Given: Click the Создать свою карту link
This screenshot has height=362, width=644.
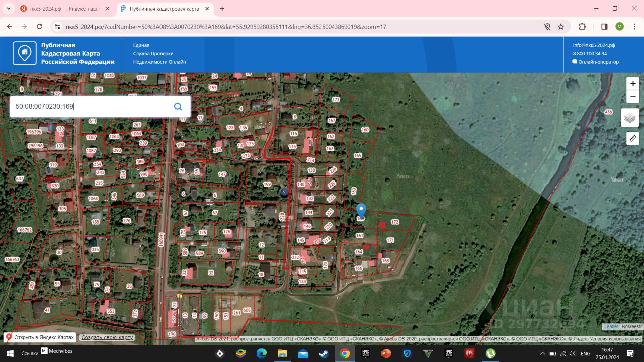Looking at the screenshot, I should click(x=107, y=337).
